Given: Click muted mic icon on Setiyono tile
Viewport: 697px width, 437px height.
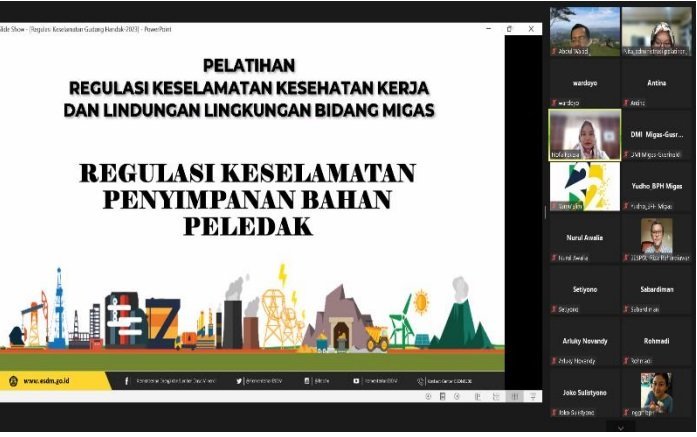Looking at the screenshot, I should point(552,309).
